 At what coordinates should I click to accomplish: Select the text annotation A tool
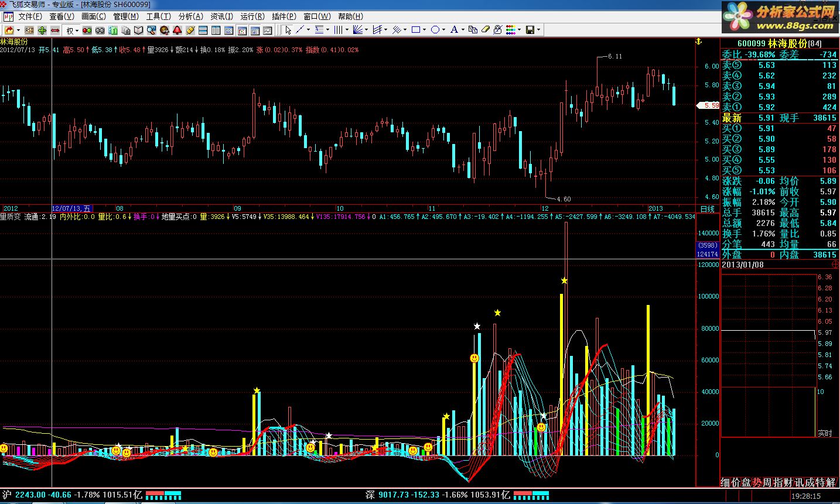coord(454,30)
